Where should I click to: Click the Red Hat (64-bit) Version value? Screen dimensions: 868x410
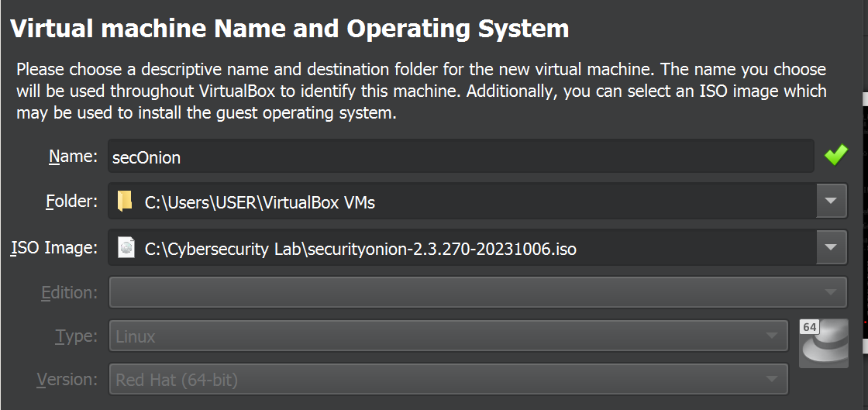[x=177, y=381]
